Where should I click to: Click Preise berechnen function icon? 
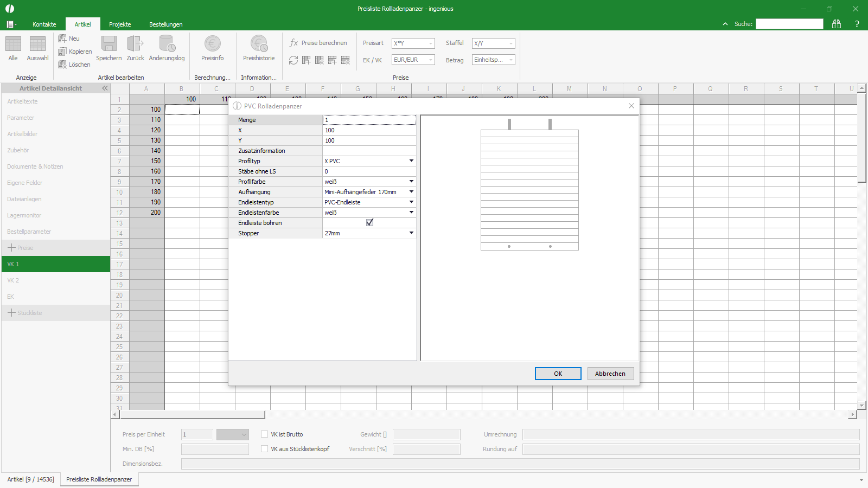[293, 43]
